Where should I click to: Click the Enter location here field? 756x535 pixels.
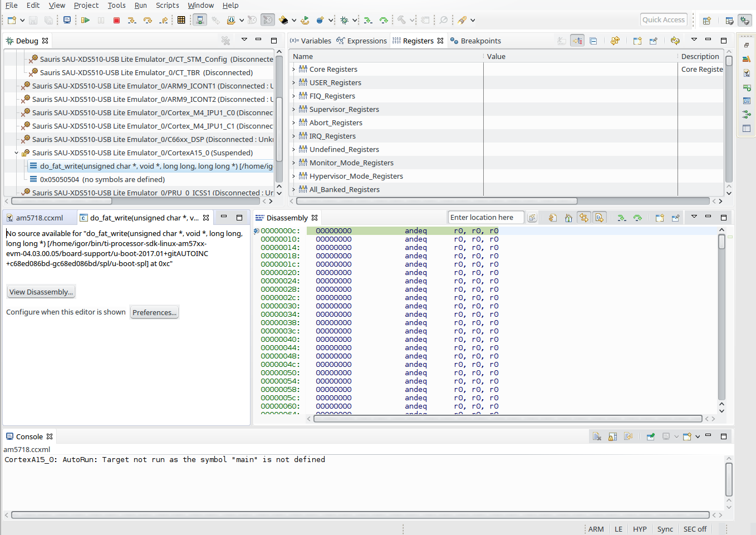coord(485,218)
